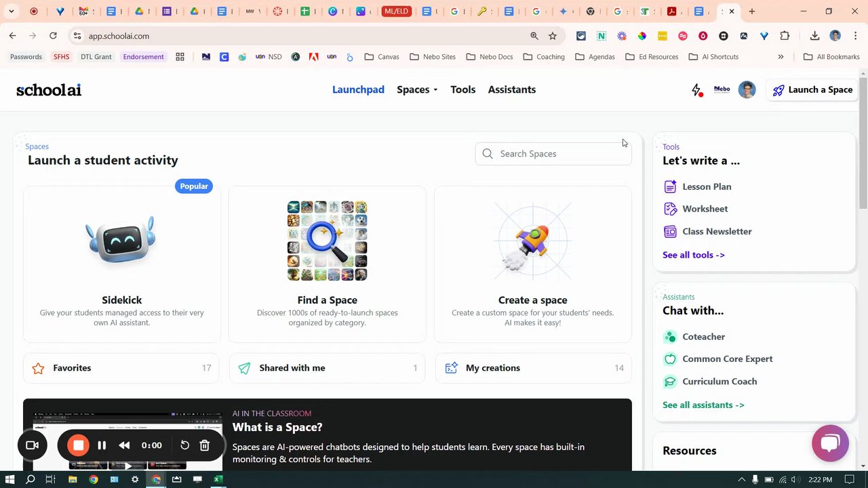Expand the tab search dropdown
The image size is (868, 488).
pyautogui.click(x=12, y=12)
